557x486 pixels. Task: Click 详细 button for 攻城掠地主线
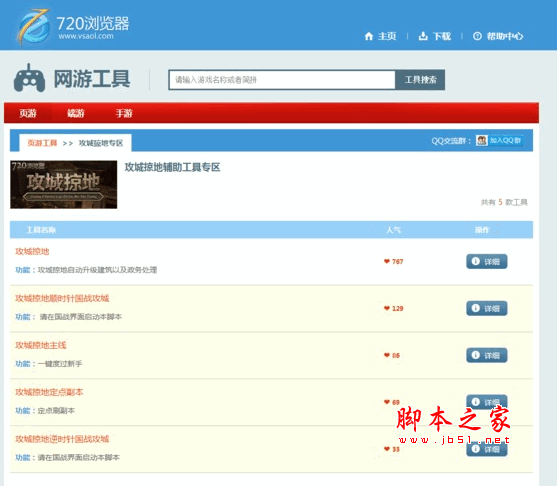point(487,355)
